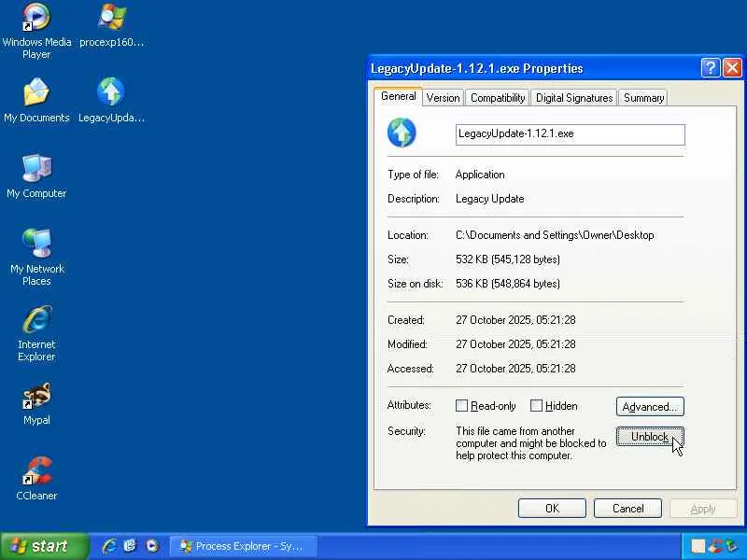Click the location path C:\Documents and Settings\Owner\Desktop
Image resolution: width=747 pixels, height=560 pixels.
point(555,235)
